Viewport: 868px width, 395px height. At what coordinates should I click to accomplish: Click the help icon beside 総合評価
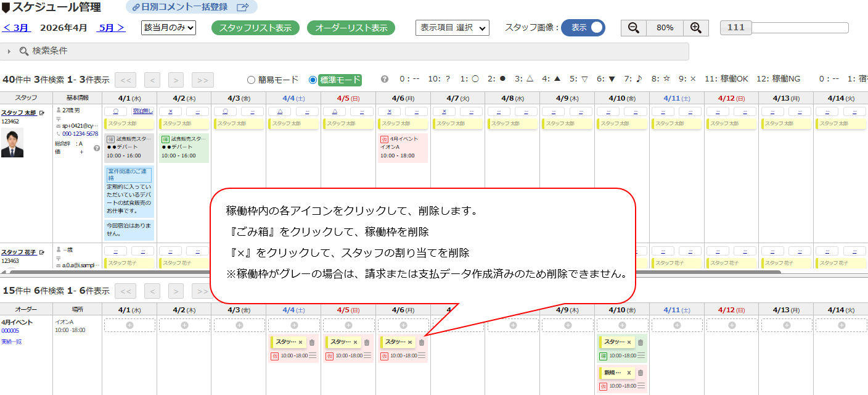click(x=97, y=148)
